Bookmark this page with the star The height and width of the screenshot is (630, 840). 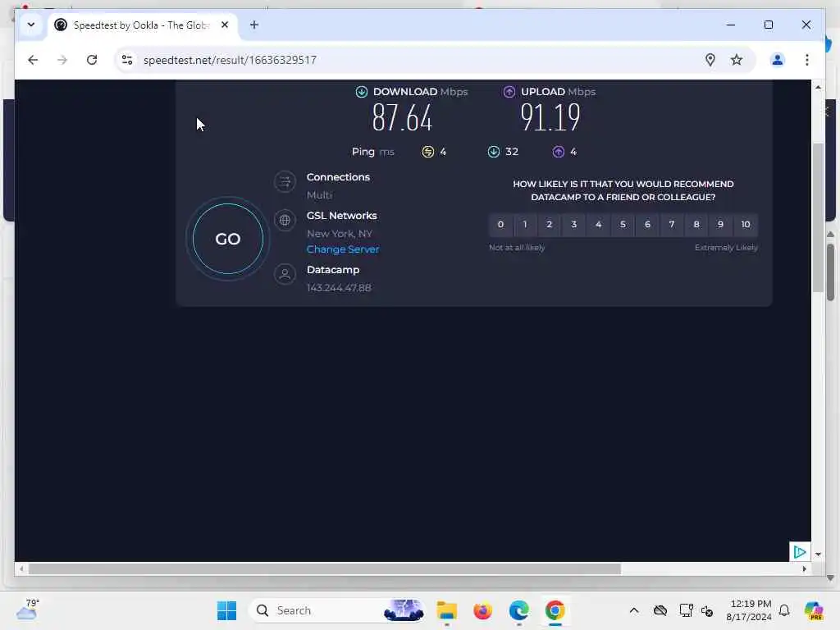pyautogui.click(x=737, y=60)
